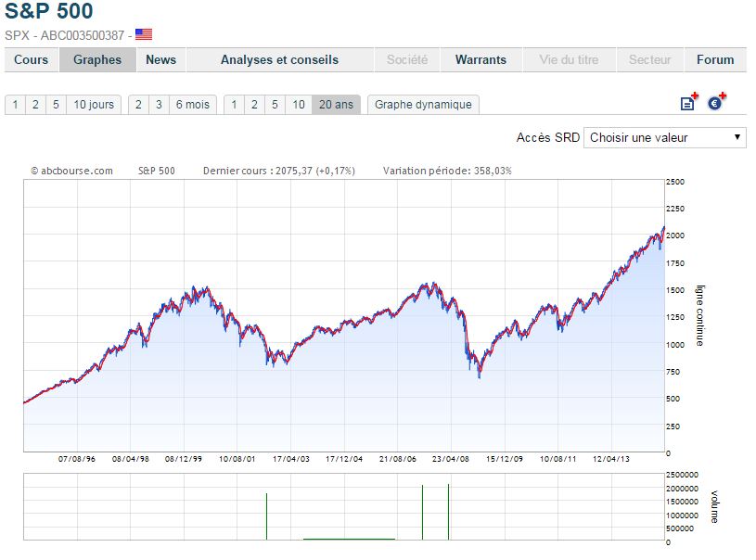The width and height of the screenshot is (756, 560).
Task: Select the 2 years period button
Action: tap(254, 105)
